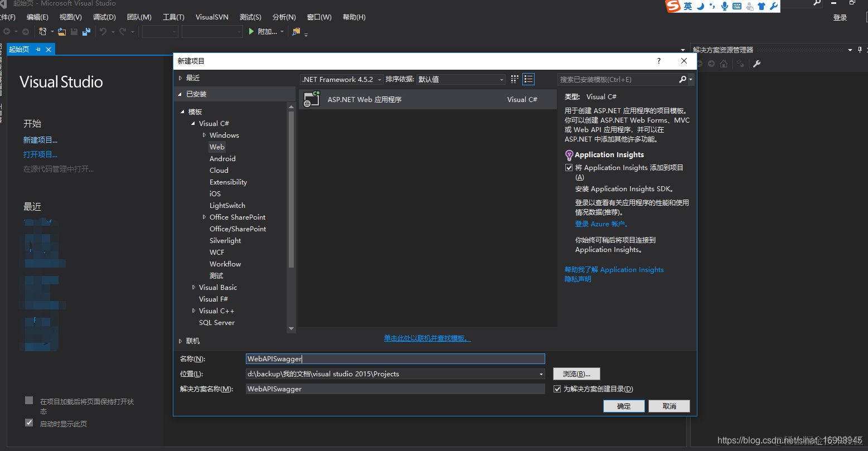Viewport: 868px width, 451px height.
Task: Expand the 最近 section in dialog
Action: 181,78
